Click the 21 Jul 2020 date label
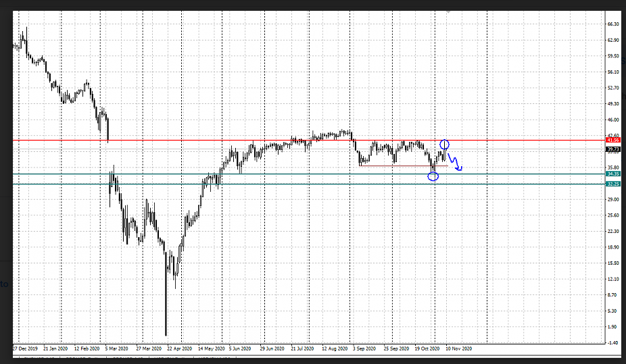This screenshot has width=626, height=364. tap(302, 348)
